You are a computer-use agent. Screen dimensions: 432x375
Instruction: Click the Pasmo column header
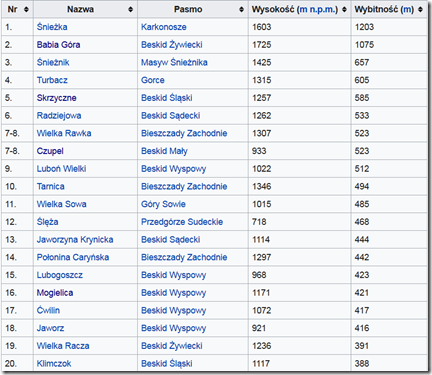[193, 10]
